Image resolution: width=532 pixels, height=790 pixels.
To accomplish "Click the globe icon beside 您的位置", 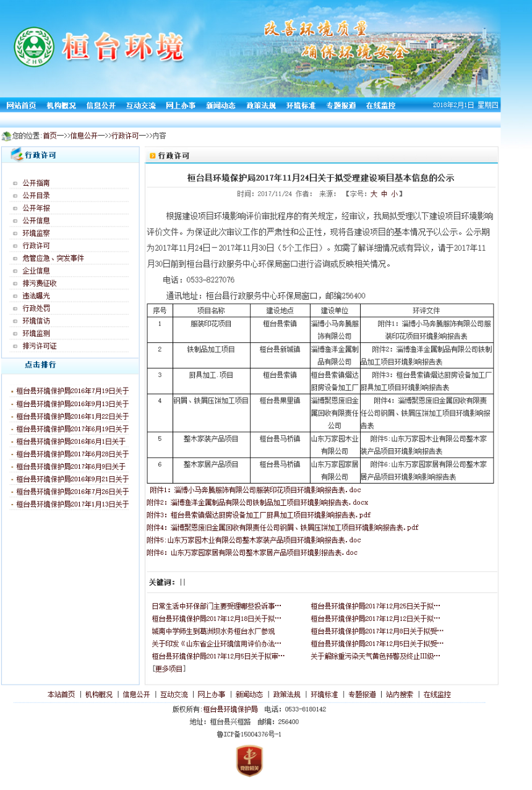I will [6, 136].
